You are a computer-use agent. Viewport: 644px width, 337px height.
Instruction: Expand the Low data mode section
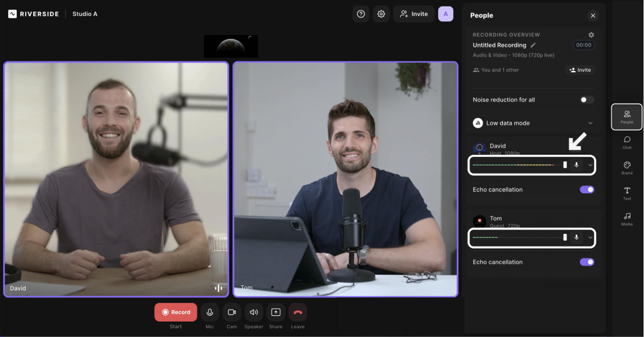coord(590,123)
